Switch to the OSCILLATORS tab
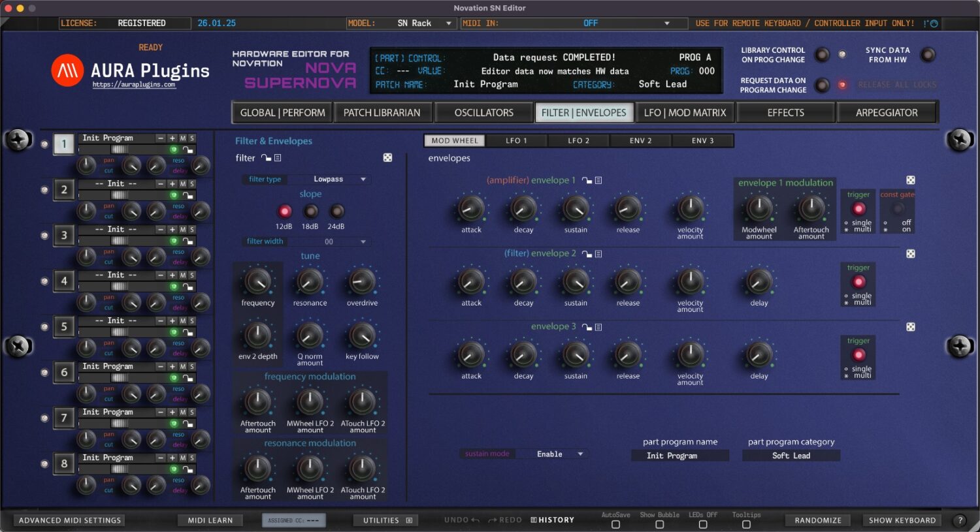This screenshot has height=532, width=980. (483, 112)
